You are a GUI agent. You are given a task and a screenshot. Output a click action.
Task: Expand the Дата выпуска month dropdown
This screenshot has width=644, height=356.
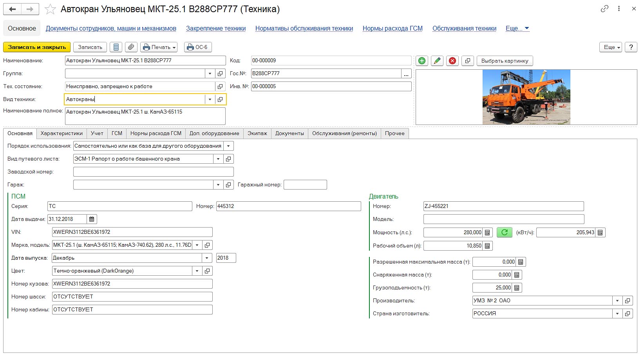click(207, 258)
